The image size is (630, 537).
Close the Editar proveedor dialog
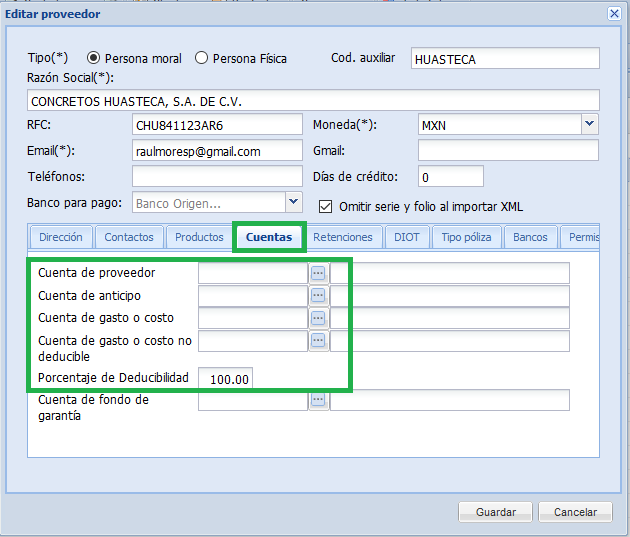614,14
